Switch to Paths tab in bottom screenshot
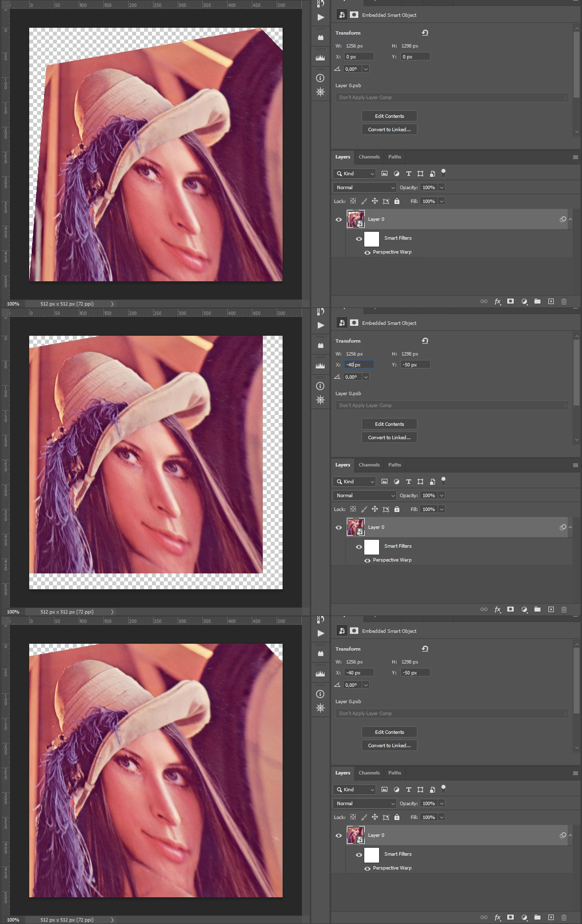This screenshot has height=924, width=582. [395, 773]
